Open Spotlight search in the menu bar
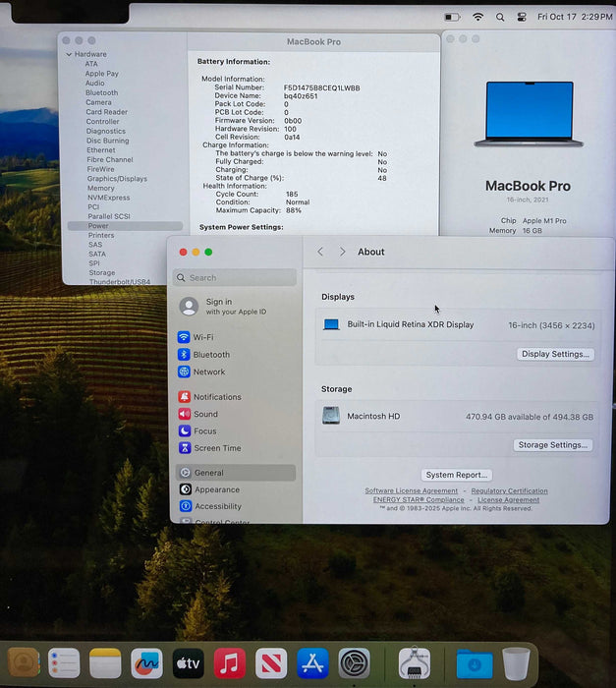The image size is (616, 688). click(x=500, y=17)
